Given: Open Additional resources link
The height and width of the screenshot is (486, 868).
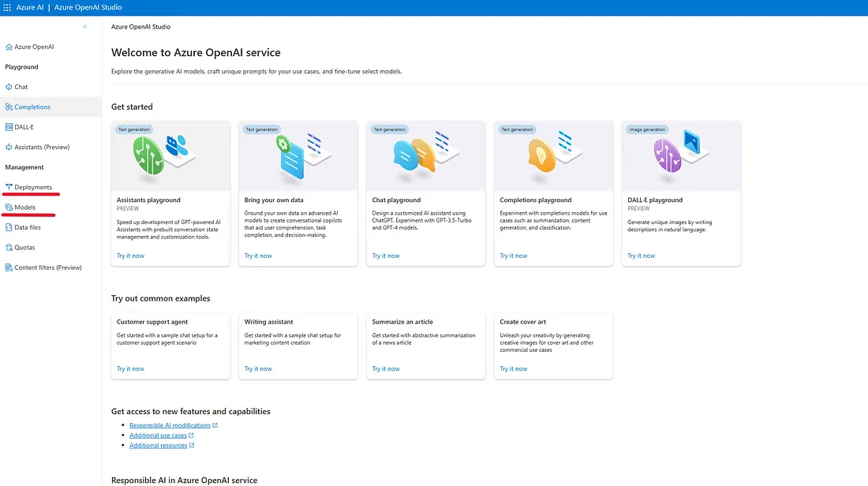Looking at the screenshot, I should point(159,445).
